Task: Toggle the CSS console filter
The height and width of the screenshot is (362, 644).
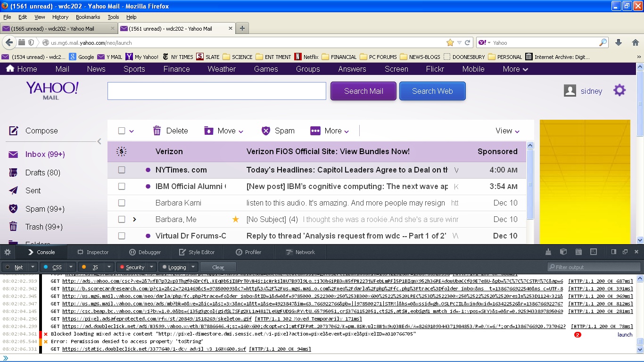Action: point(53,267)
